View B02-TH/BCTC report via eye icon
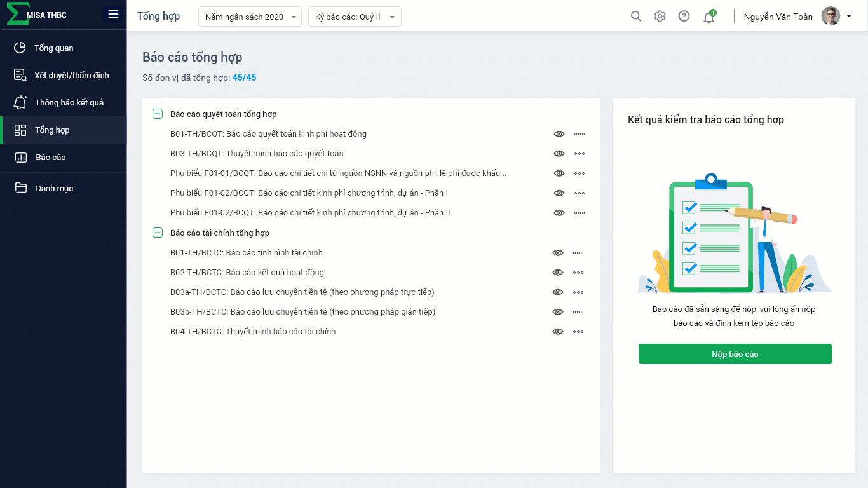The height and width of the screenshot is (488, 868). [558, 273]
